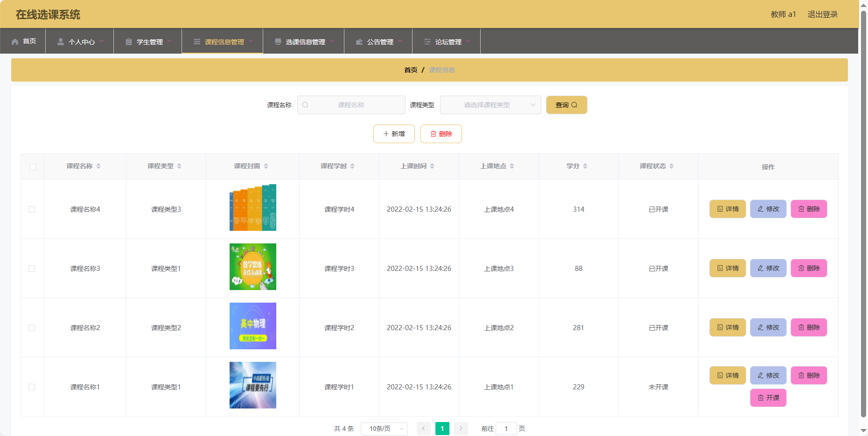Click the 前往 page number input
The height and width of the screenshot is (436, 868).
coord(506,429)
